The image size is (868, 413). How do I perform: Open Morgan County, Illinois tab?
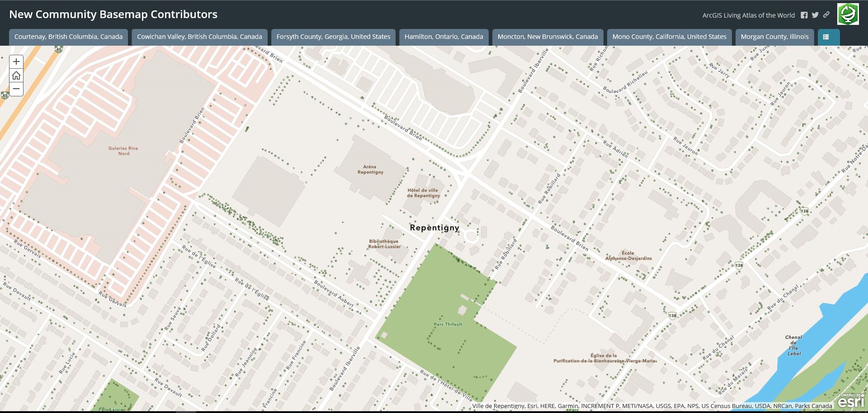tap(774, 37)
